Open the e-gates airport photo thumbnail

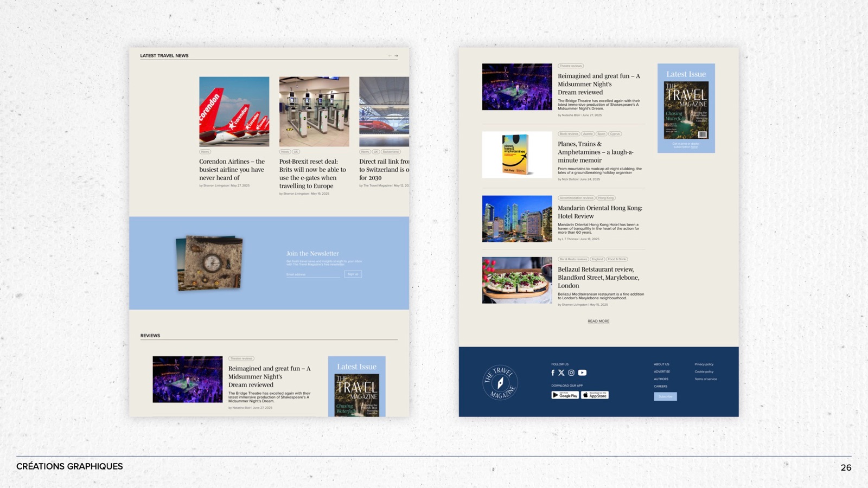tap(314, 111)
